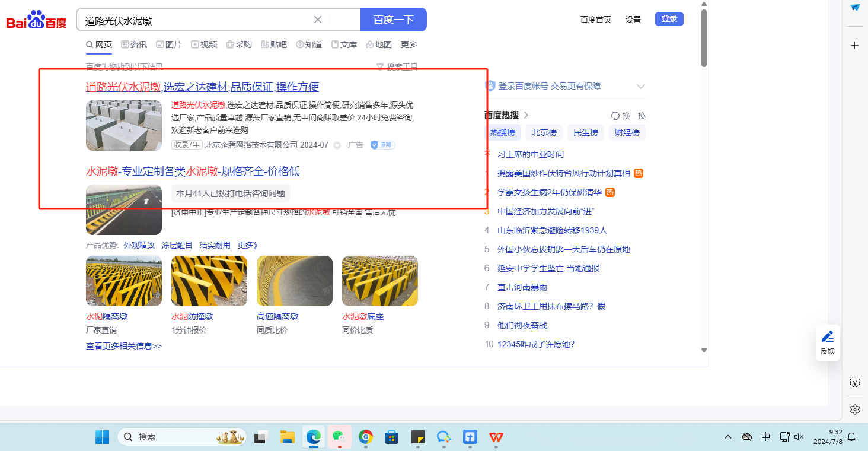The image size is (868, 451).
Task: Click the 换一换 refresh icon
Action: 615,116
